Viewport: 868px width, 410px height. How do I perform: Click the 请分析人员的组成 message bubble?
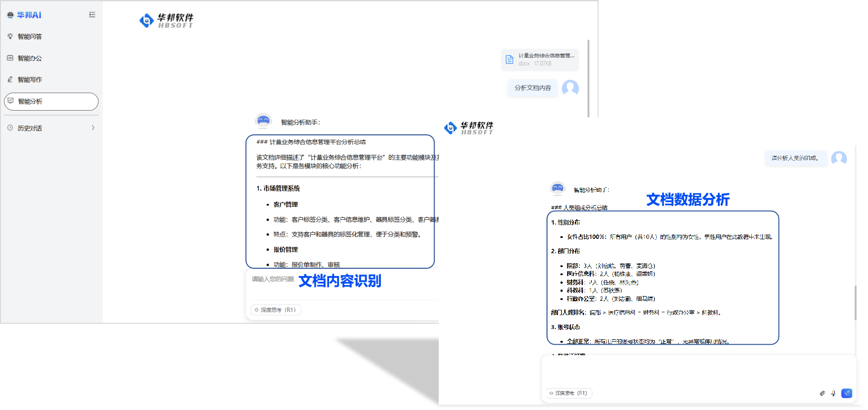click(795, 158)
